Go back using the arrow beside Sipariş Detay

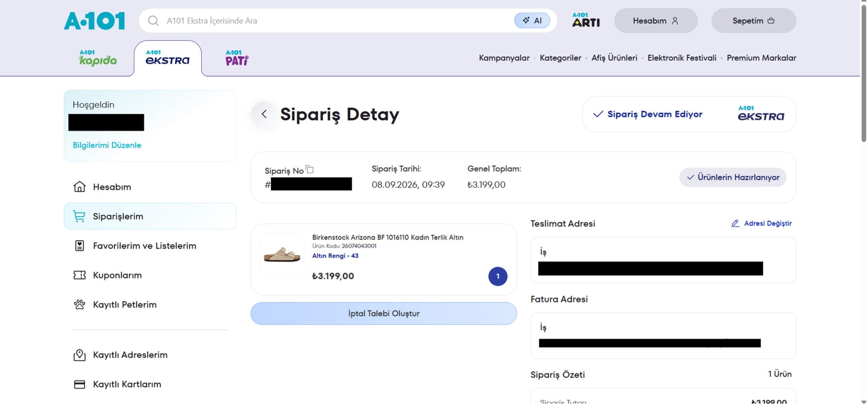[x=264, y=114]
